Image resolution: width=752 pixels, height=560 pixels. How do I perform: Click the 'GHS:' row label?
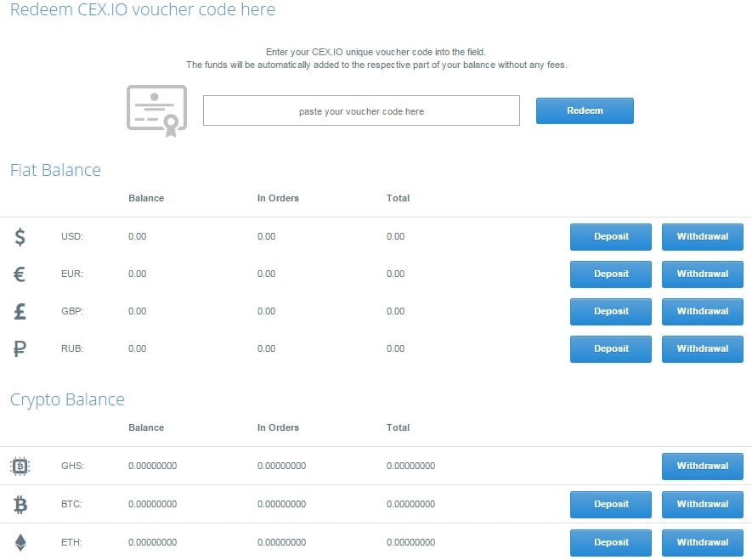72,466
